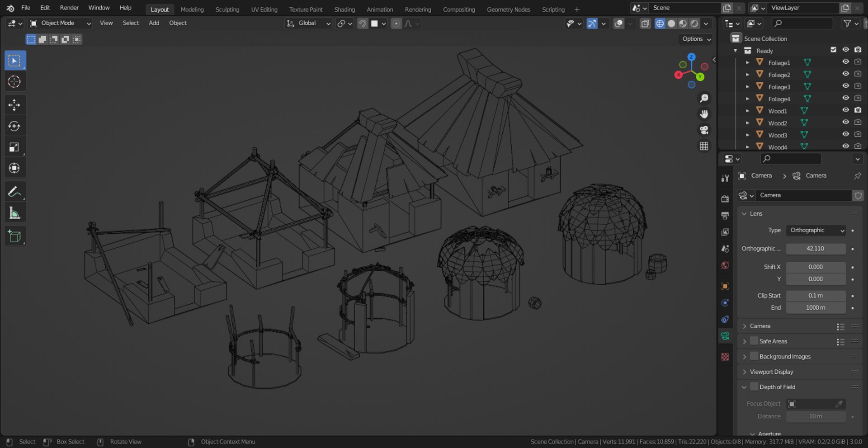Switch to wireframe viewport shading

[x=660, y=24]
